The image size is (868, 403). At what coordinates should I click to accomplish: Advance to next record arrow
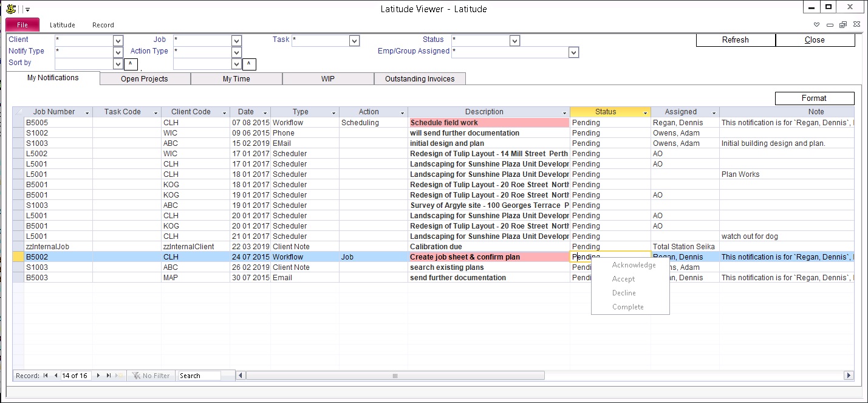tap(98, 376)
